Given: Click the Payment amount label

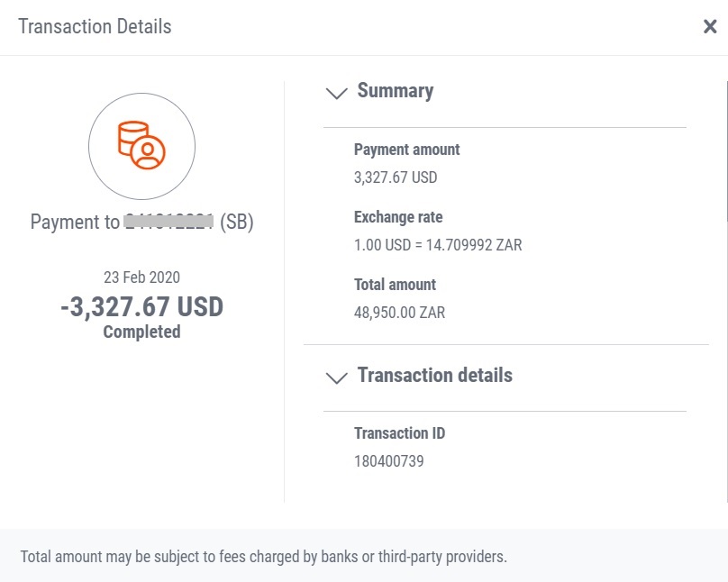Looking at the screenshot, I should (406, 150).
